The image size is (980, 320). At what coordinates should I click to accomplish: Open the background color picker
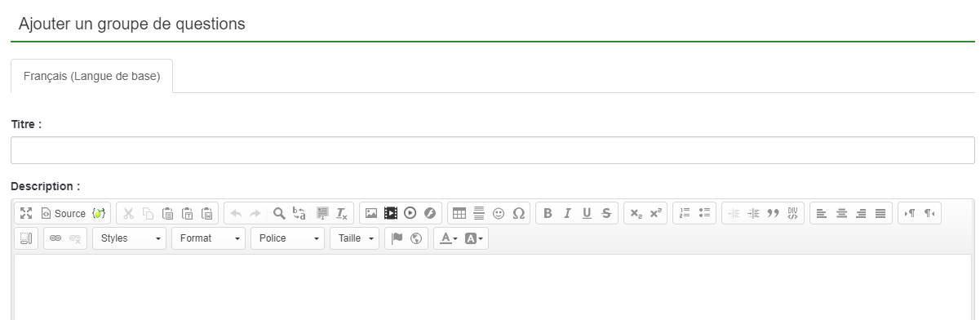(x=474, y=238)
